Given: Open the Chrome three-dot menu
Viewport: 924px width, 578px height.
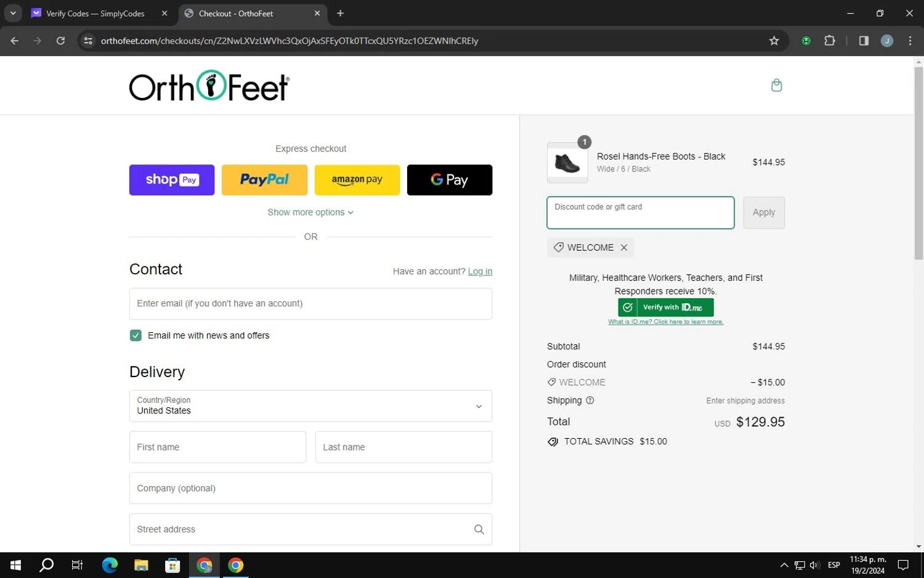Looking at the screenshot, I should (x=910, y=41).
